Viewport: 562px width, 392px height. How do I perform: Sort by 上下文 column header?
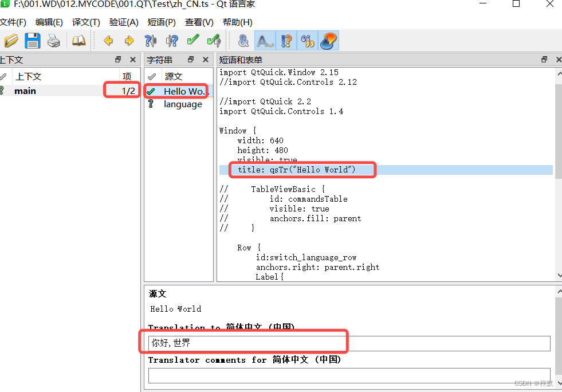click(66, 76)
